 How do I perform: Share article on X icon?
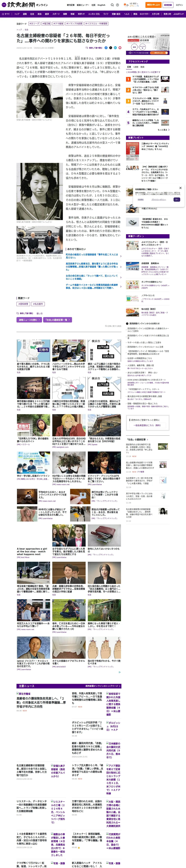pyautogui.click(x=111, y=48)
